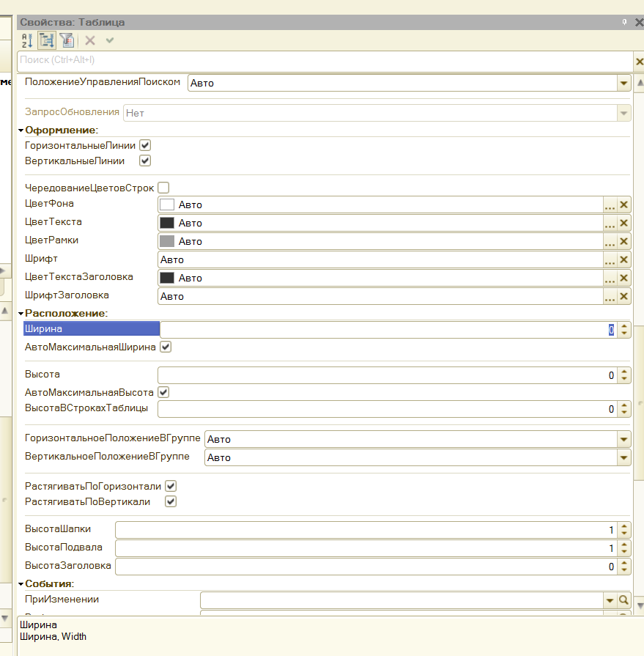Screen dimensions: 644x656
Task: Collapse the Расположение section group
Action: coord(21,314)
